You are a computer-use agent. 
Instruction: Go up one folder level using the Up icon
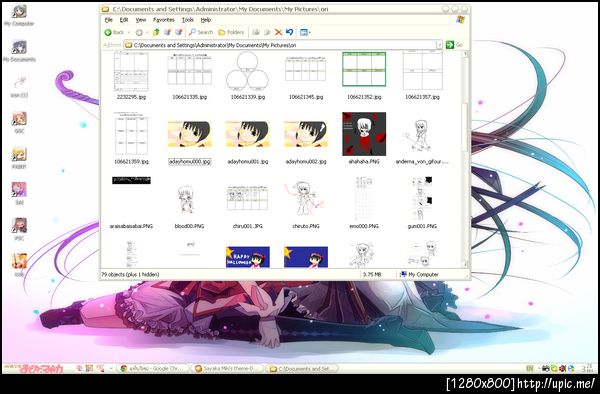[156, 33]
